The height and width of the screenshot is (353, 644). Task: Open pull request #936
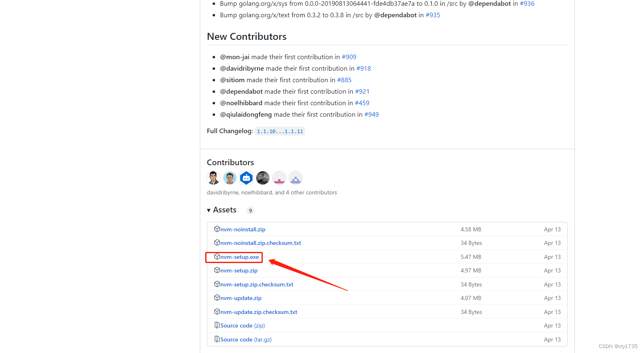(527, 4)
